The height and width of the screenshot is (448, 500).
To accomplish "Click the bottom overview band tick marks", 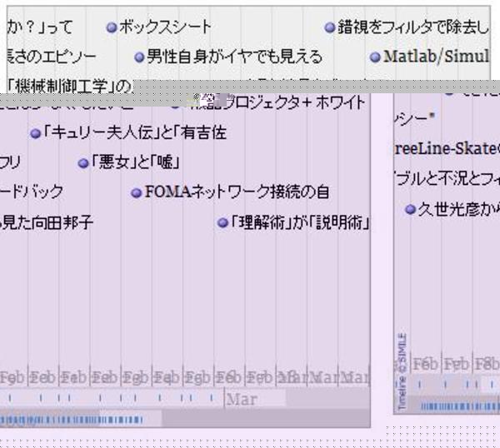I will click(83, 419).
